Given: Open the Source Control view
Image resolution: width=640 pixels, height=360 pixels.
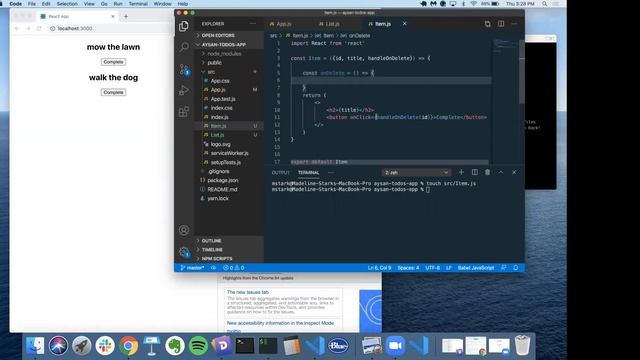Looking at the screenshot, I should 184,69.
